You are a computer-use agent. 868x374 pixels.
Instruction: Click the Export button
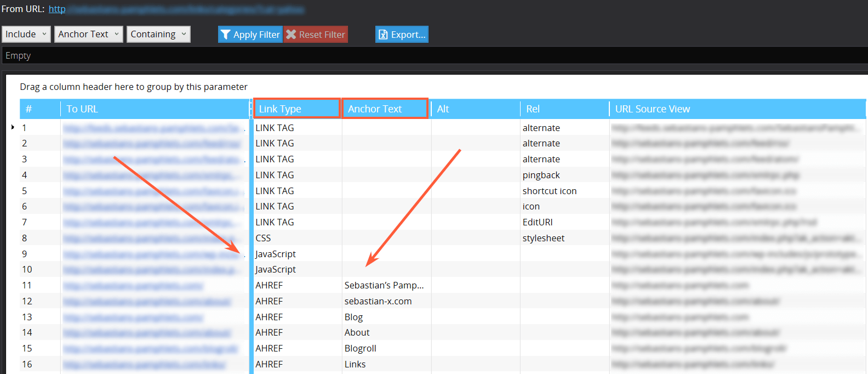click(402, 35)
